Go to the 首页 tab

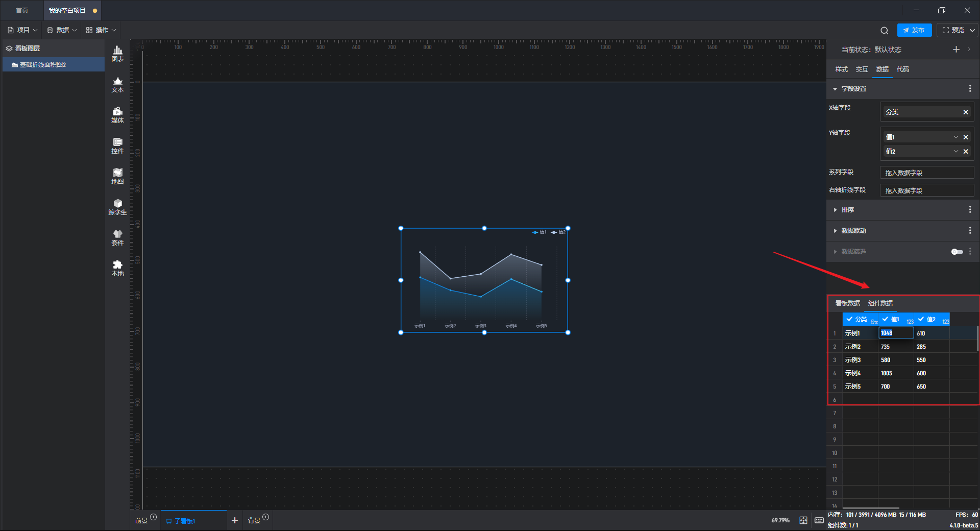point(21,10)
